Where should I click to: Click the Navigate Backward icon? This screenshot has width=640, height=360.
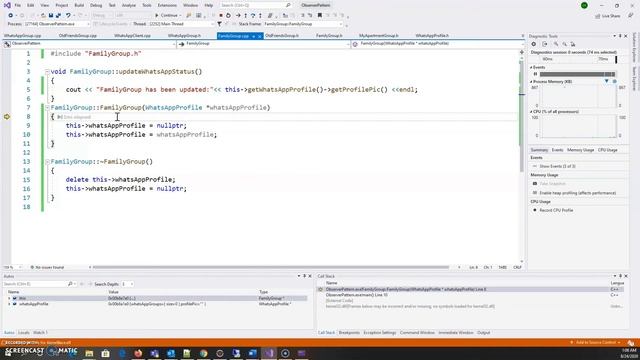11,16
